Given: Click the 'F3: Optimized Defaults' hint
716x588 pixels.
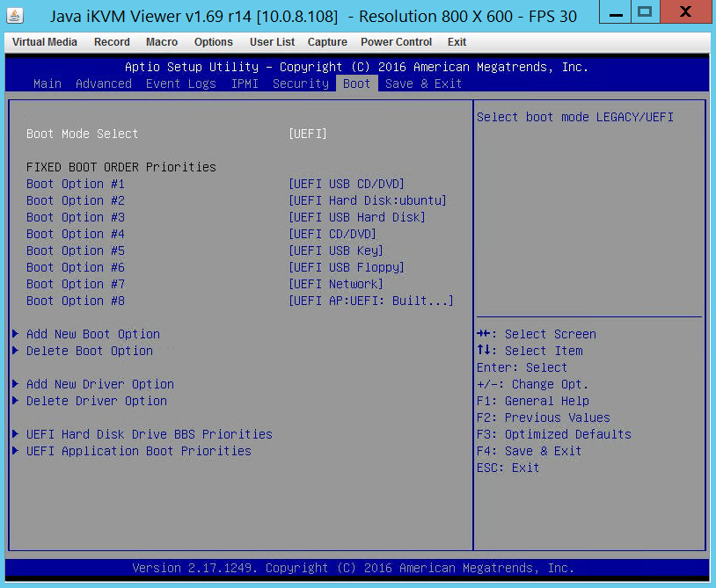Looking at the screenshot, I should 554,434.
